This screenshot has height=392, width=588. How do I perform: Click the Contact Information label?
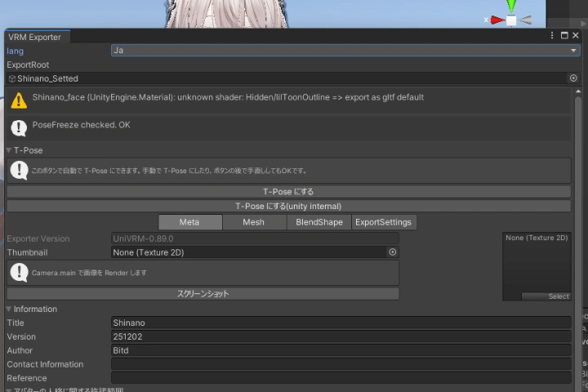click(x=45, y=364)
